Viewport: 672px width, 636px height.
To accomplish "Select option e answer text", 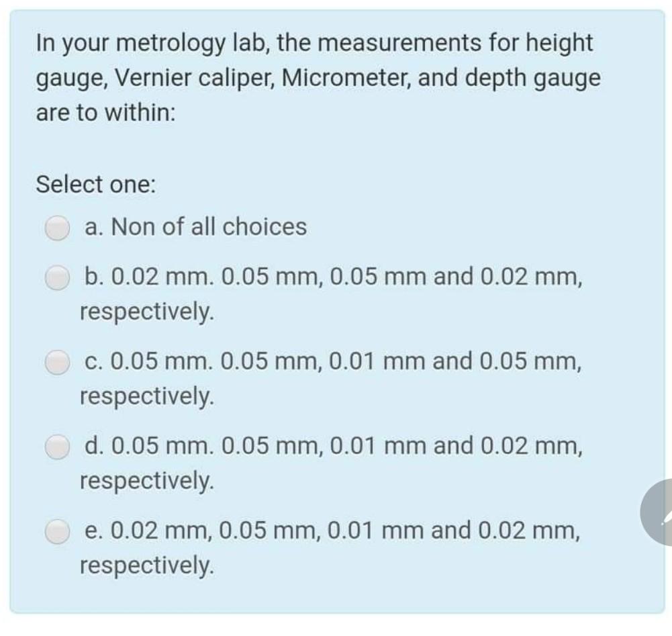I will [x=329, y=532].
